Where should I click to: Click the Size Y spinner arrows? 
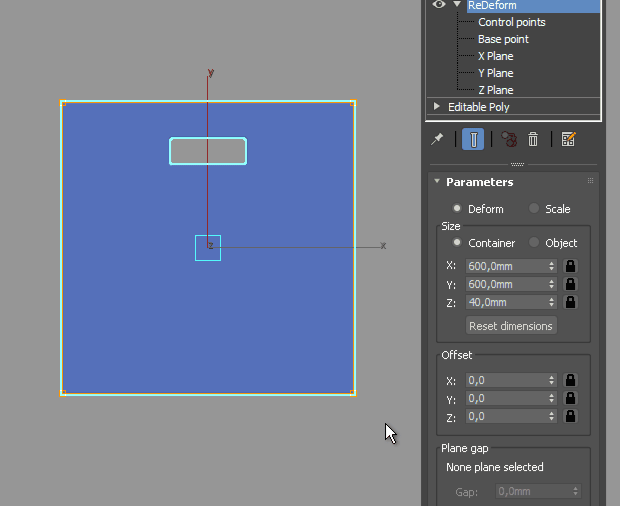(552, 285)
